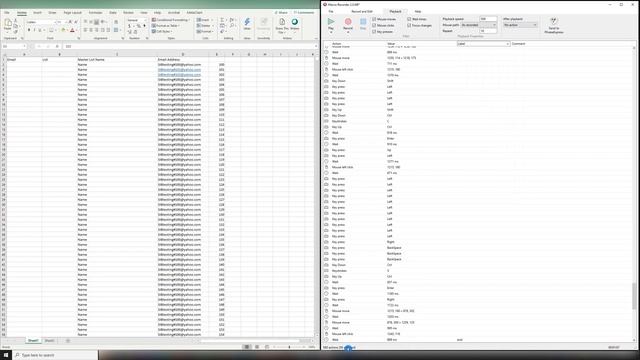Click the Comments button in Excel
This screenshot has width=640, height=360.
304,13
